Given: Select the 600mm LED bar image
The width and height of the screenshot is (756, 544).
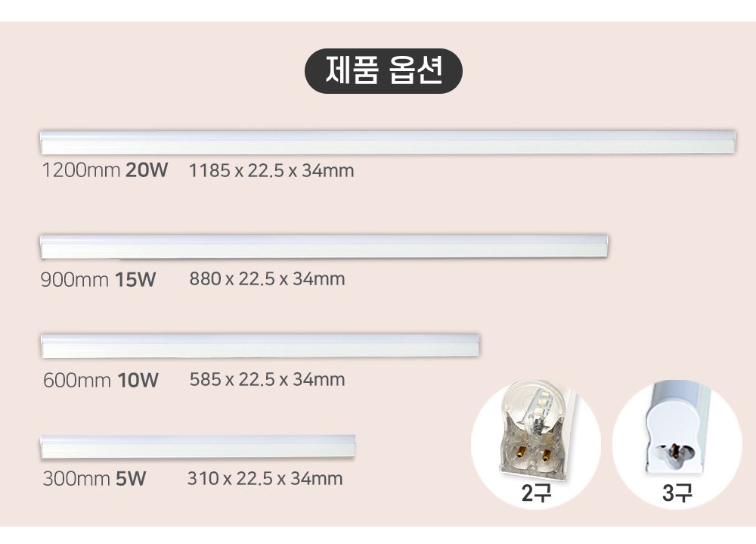Looking at the screenshot, I should [x=260, y=344].
